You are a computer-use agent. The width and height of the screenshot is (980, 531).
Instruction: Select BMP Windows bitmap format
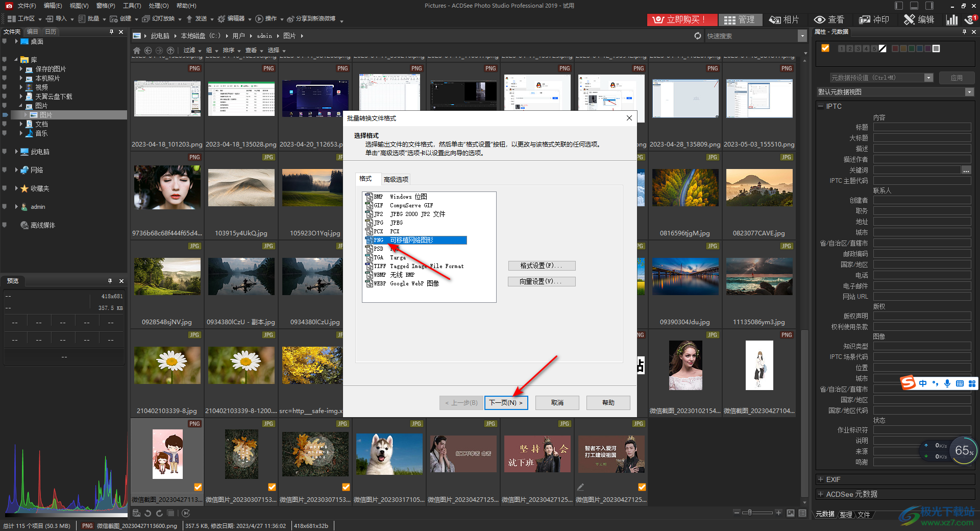pyautogui.click(x=396, y=197)
